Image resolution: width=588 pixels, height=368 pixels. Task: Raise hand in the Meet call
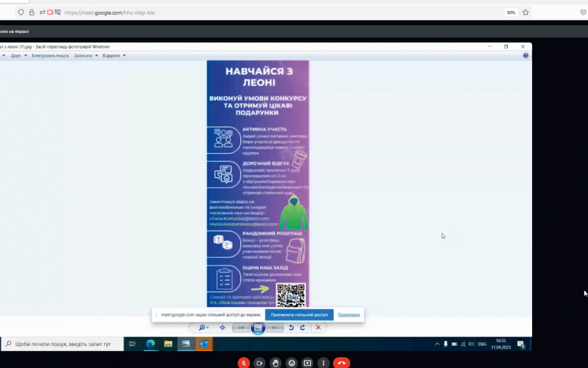(x=275, y=363)
